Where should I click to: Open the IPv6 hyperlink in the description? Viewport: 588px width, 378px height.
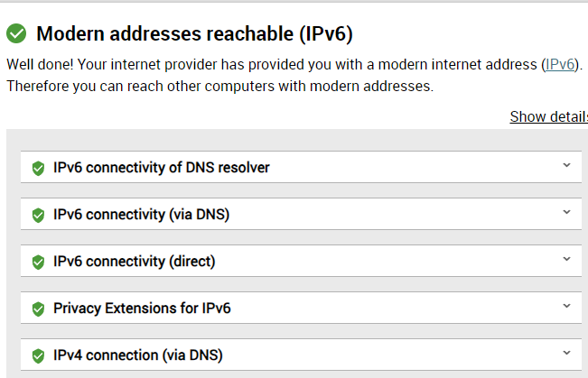559,64
